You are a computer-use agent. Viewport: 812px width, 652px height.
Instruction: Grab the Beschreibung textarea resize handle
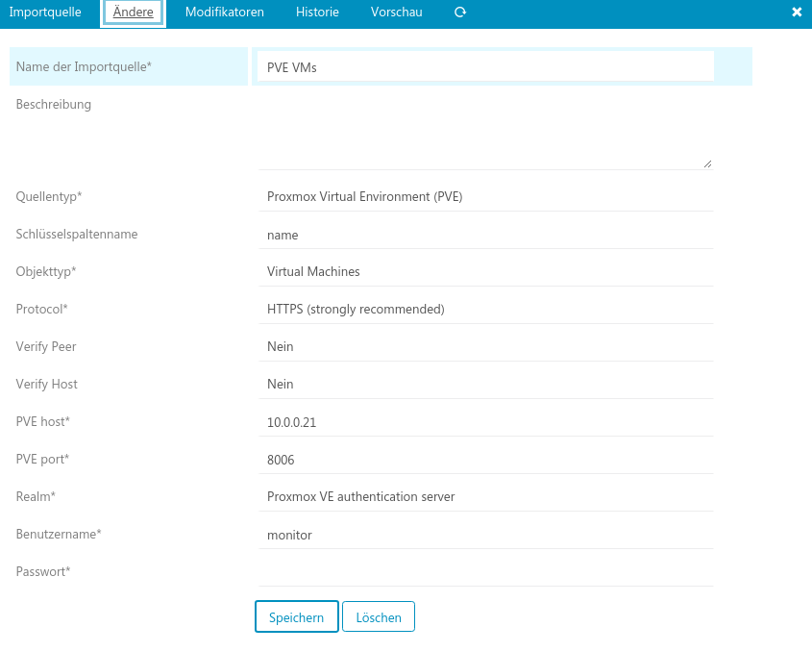point(708,163)
